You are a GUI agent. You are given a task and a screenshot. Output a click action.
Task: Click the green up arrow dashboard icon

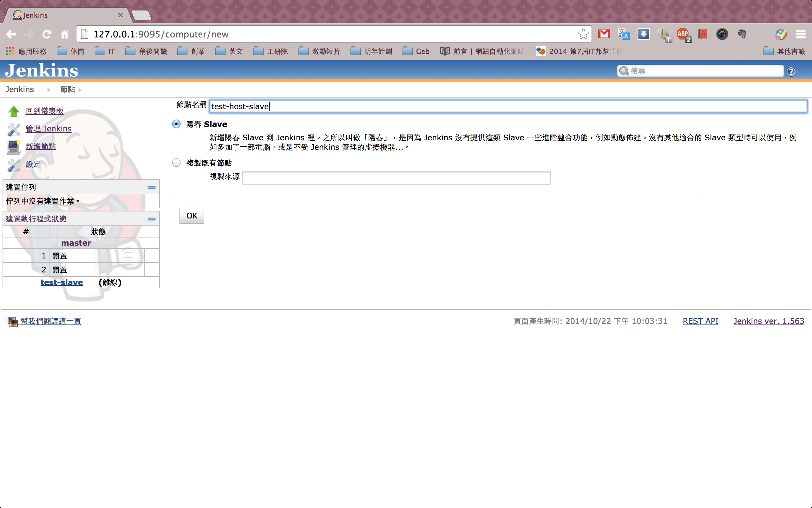coord(14,111)
